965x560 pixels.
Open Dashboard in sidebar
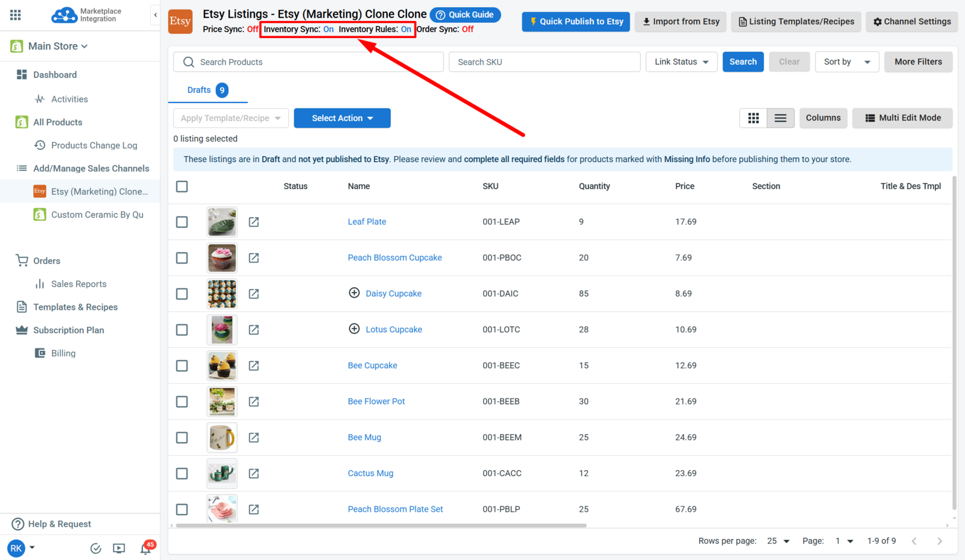[55, 75]
